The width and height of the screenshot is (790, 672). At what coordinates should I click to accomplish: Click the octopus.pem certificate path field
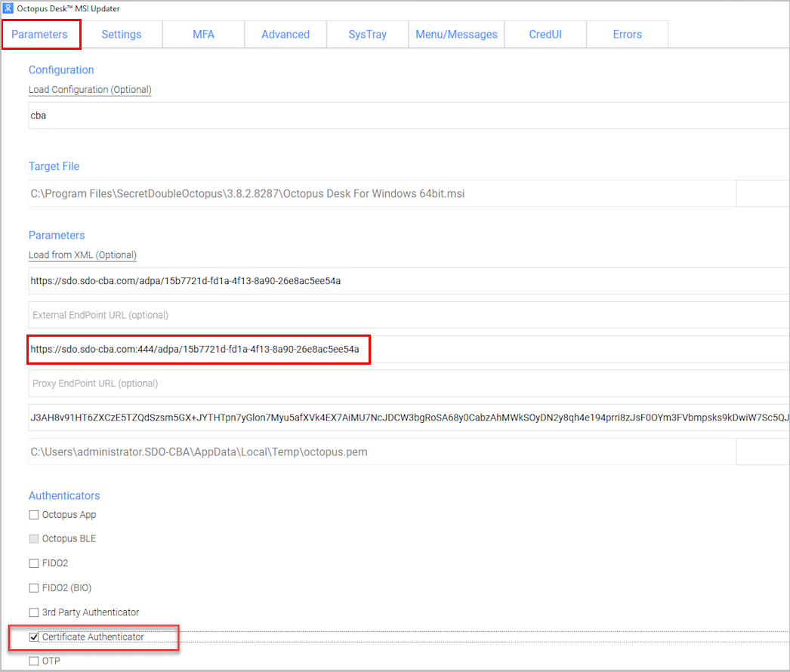coord(382,452)
